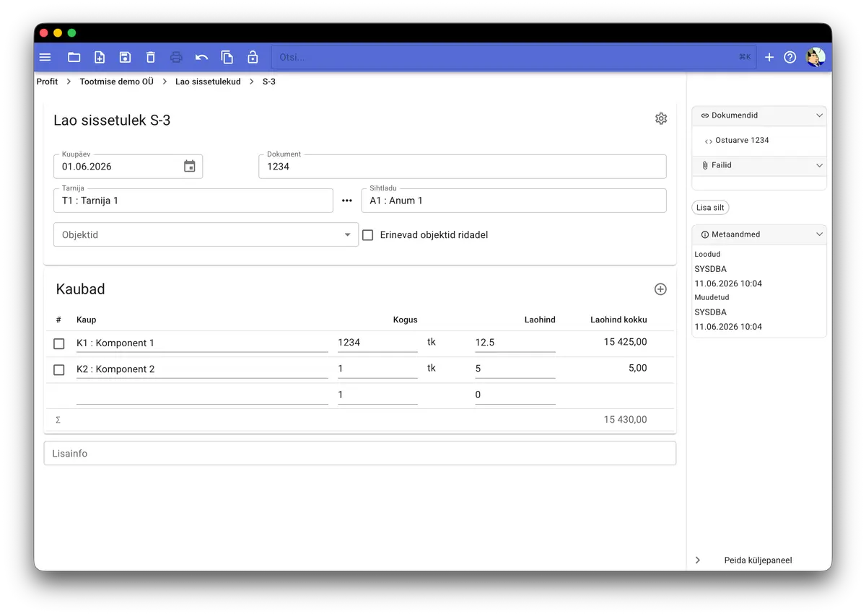Open the hamburger main menu
Image resolution: width=866 pixels, height=616 pixels.
(x=45, y=57)
